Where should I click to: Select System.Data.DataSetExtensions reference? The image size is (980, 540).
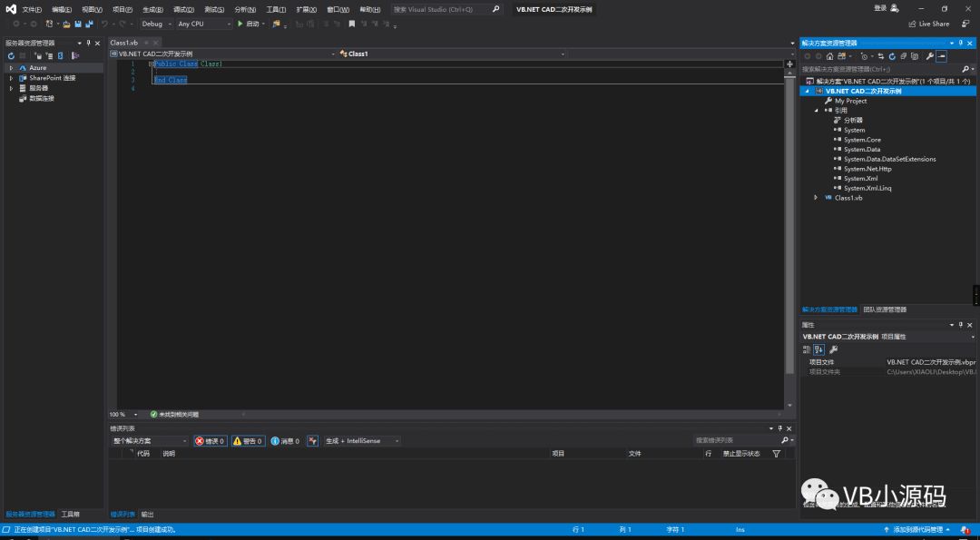pyautogui.click(x=890, y=159)
